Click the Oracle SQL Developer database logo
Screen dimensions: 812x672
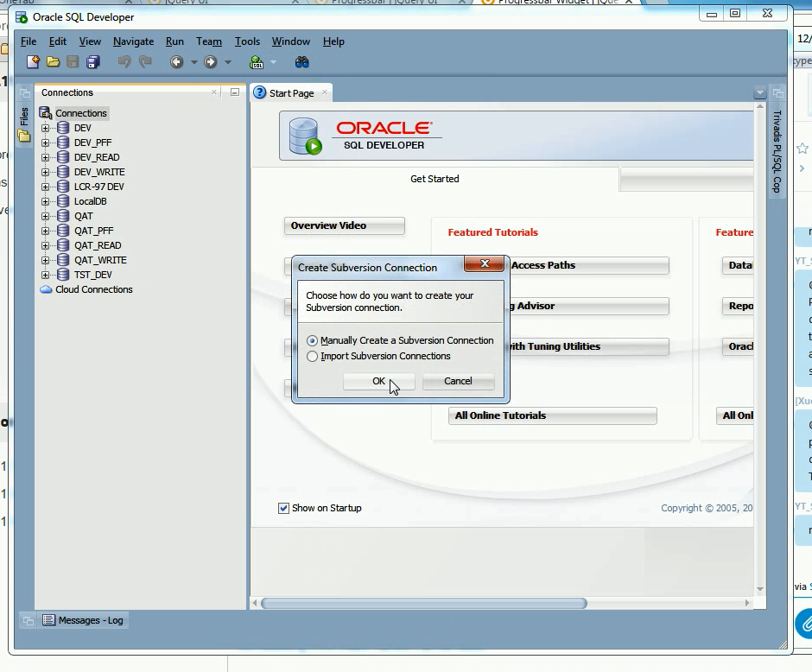click(305, 136)
